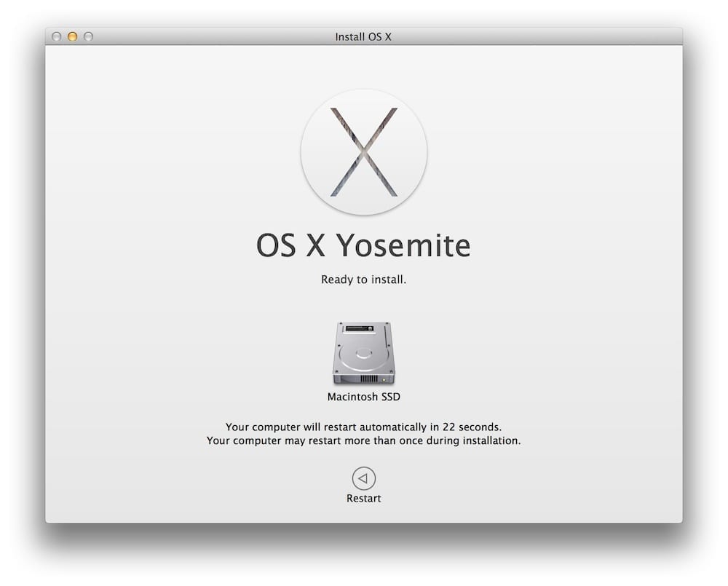Click the word "Yosemite" in the heading
728x586 pixels.
click(x=403, y=246)
